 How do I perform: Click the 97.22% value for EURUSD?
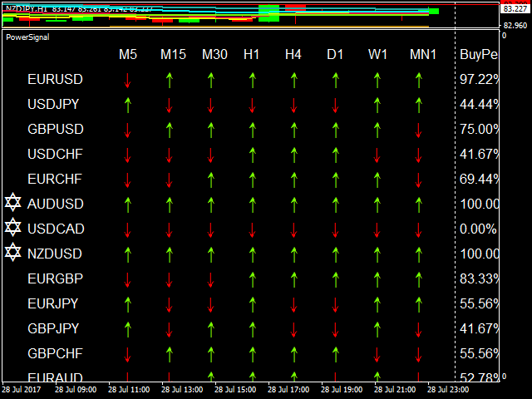coord(479,80)
